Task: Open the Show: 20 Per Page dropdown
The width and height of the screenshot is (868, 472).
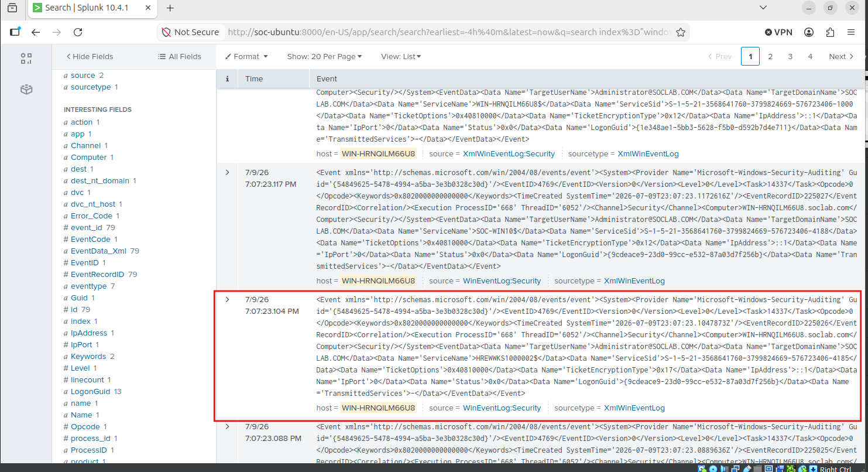Action: click(324, 56)
